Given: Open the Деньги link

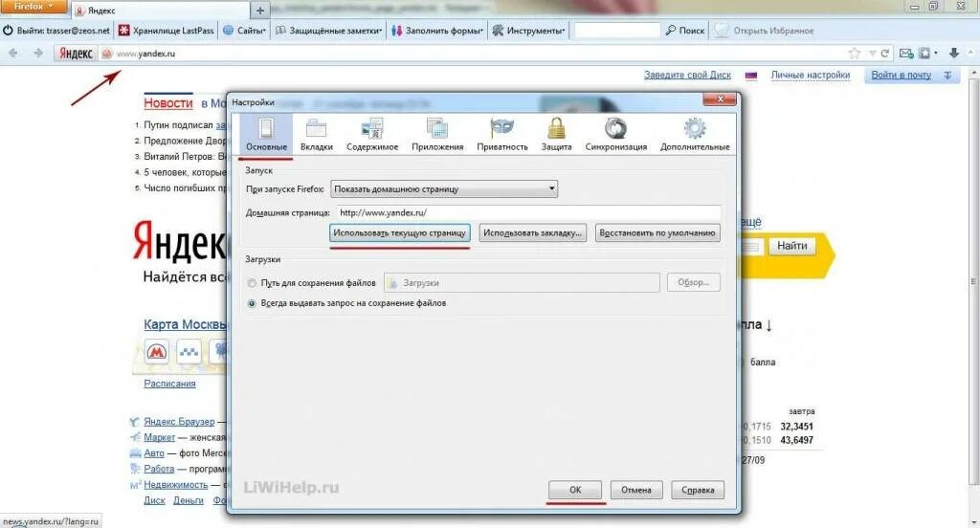Looking at the screenshot, I should tap(189, 500).
